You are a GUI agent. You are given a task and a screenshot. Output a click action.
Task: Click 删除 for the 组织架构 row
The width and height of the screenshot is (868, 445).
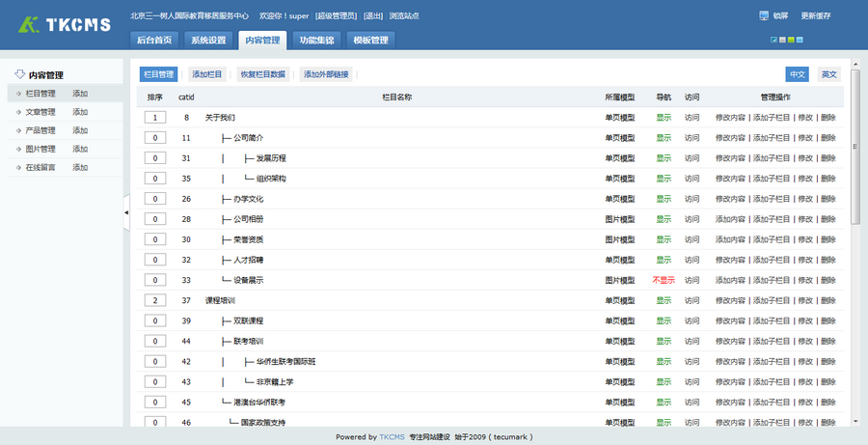828,179
